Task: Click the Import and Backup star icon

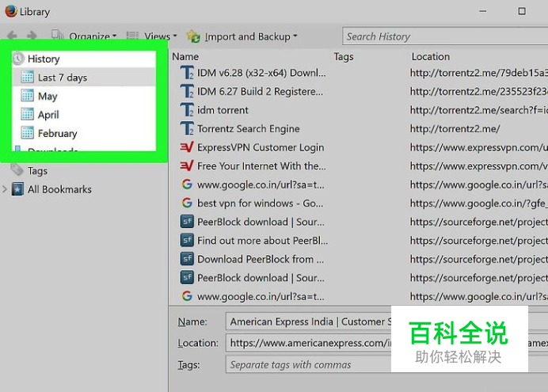Action: point(193,36)
